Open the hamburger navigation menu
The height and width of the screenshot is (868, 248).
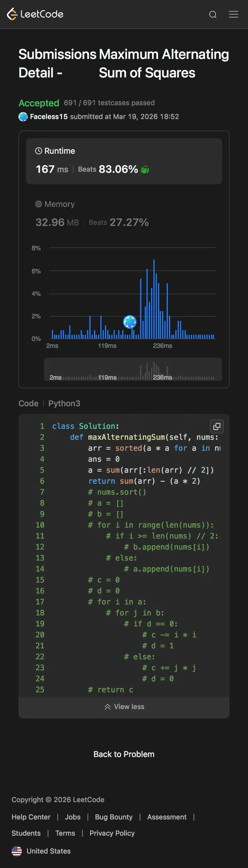[234, 14]
